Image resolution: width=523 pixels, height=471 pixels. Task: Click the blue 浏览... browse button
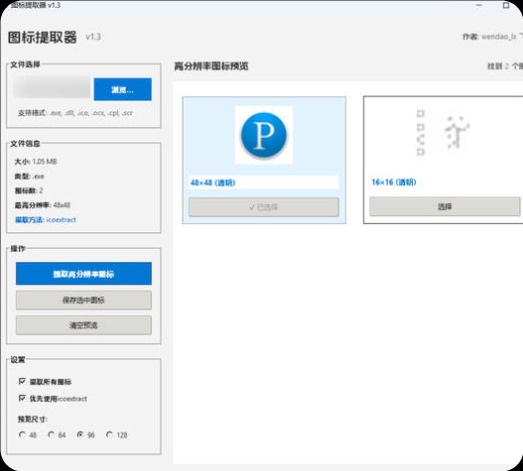tap(122, 89)
